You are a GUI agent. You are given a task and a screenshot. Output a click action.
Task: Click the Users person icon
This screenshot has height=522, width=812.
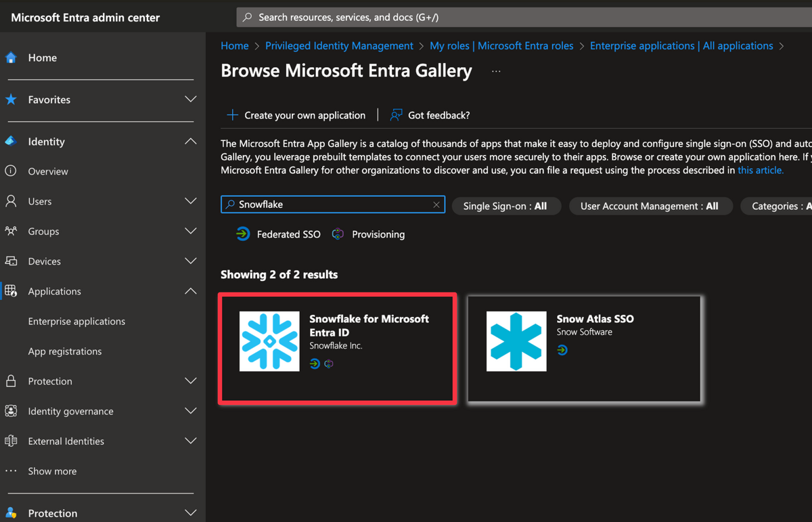click(x=11, y=201)
